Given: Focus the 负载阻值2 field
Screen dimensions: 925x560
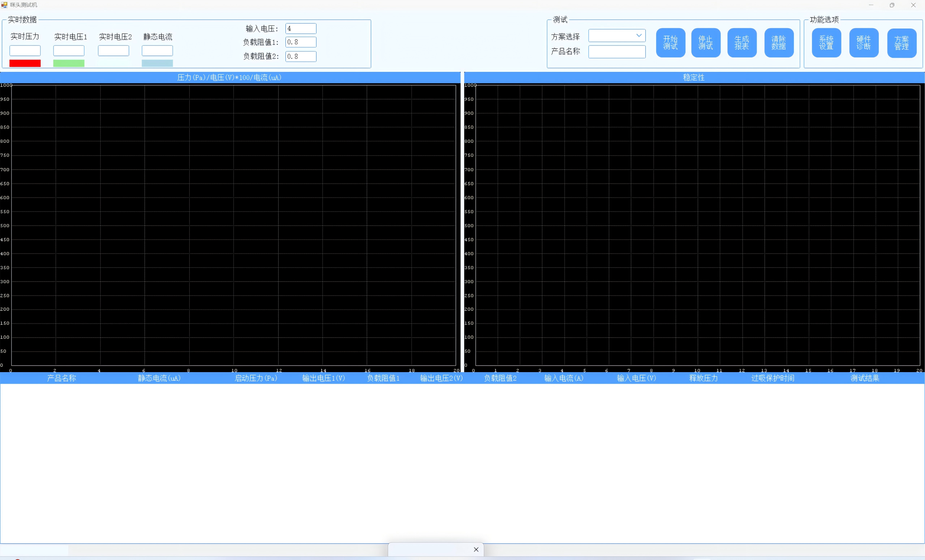Looking at the screenshot, I should coord(301,56).
